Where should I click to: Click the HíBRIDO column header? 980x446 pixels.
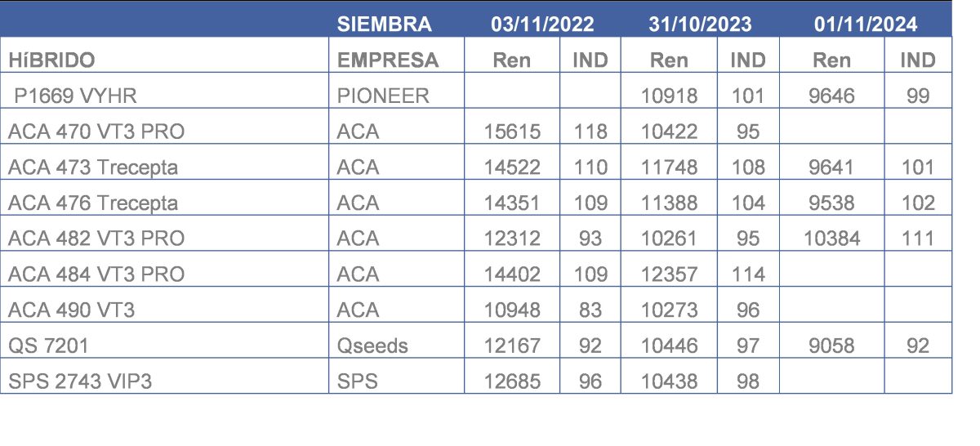coord(51,60)
